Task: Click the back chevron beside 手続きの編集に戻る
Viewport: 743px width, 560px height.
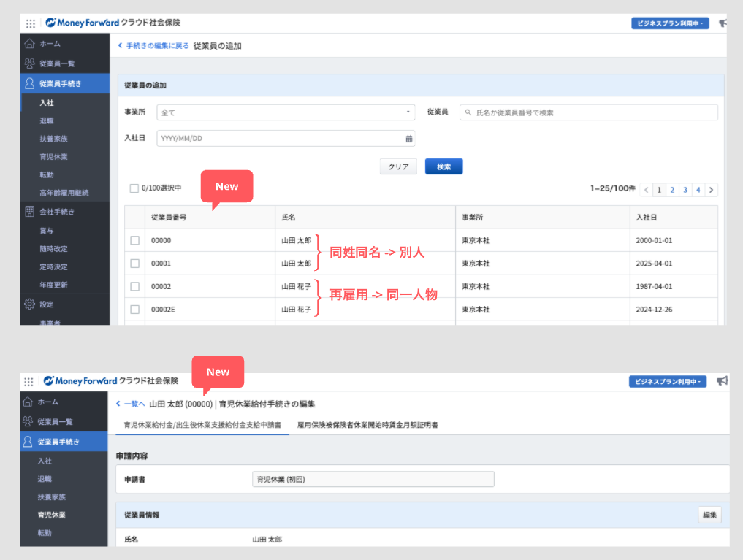Action: click(x=120, y=46)
